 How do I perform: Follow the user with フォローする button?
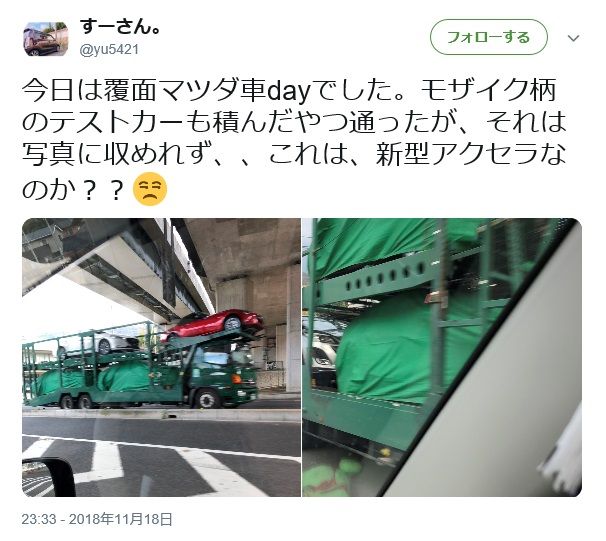coord(489,37)
